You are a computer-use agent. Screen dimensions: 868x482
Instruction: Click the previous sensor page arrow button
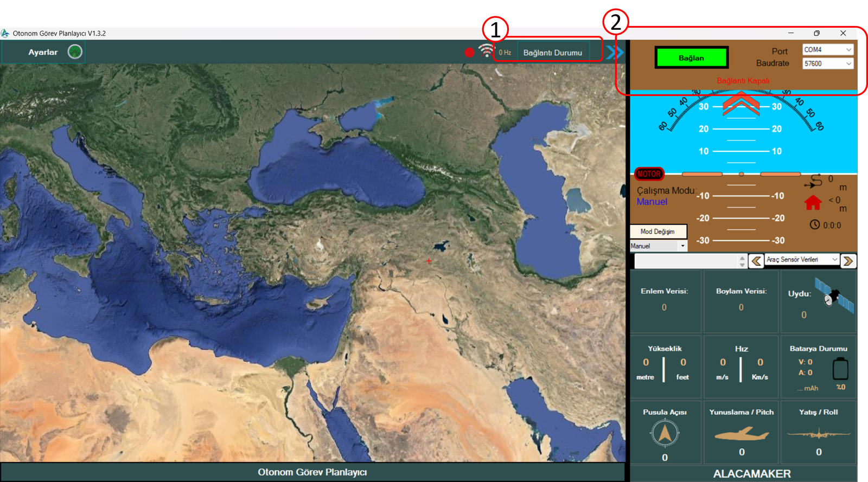[x=756, y=261]
